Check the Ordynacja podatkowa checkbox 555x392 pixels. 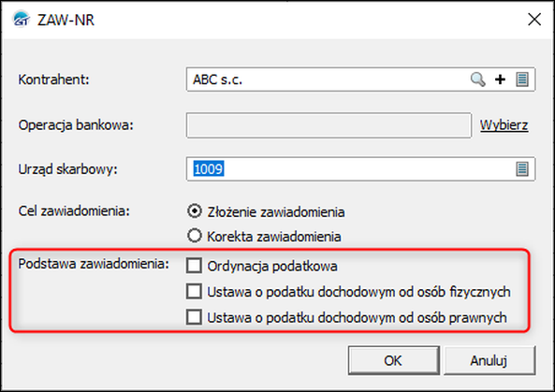pyautogui.click(x=194, y=266)
